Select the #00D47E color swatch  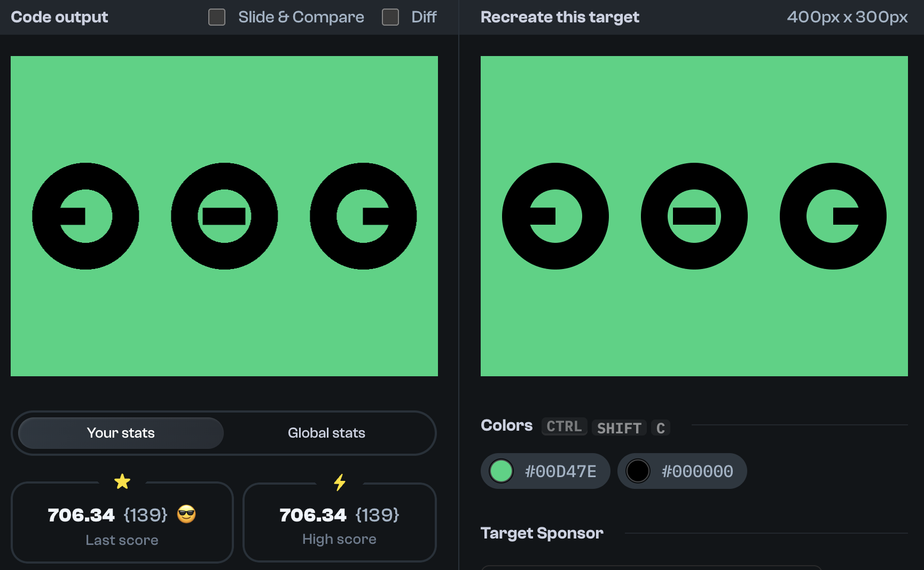pos(545,471)
